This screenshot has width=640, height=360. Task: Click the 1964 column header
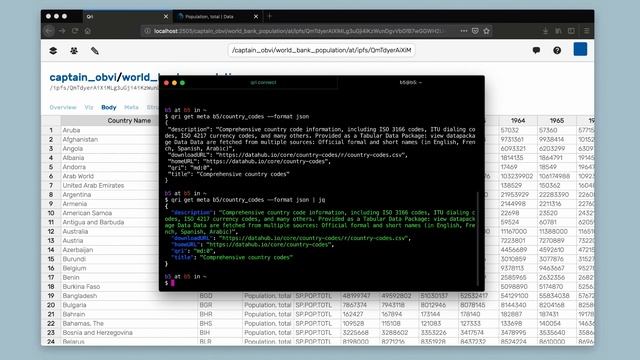pos(518,120)
